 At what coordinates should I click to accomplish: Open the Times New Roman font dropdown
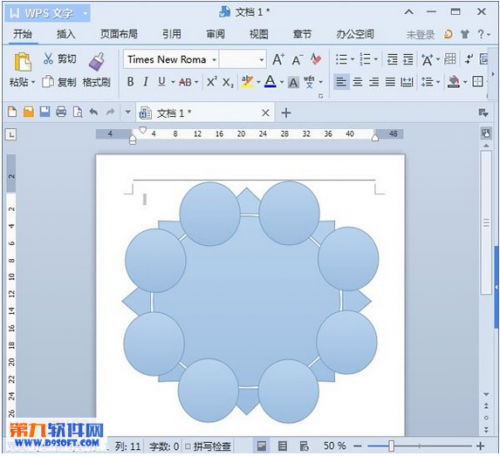(214, 60)
